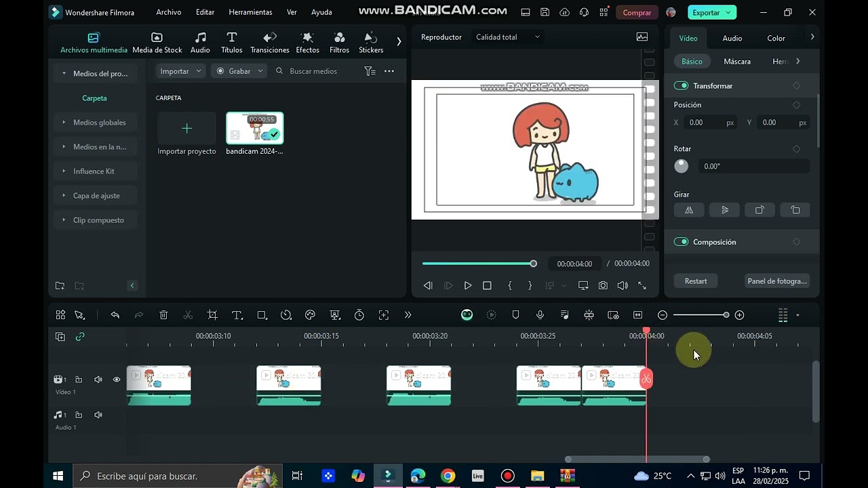The image size is (868, 488).
Task: Open the Importar dropdown
Action: [180, 71]
